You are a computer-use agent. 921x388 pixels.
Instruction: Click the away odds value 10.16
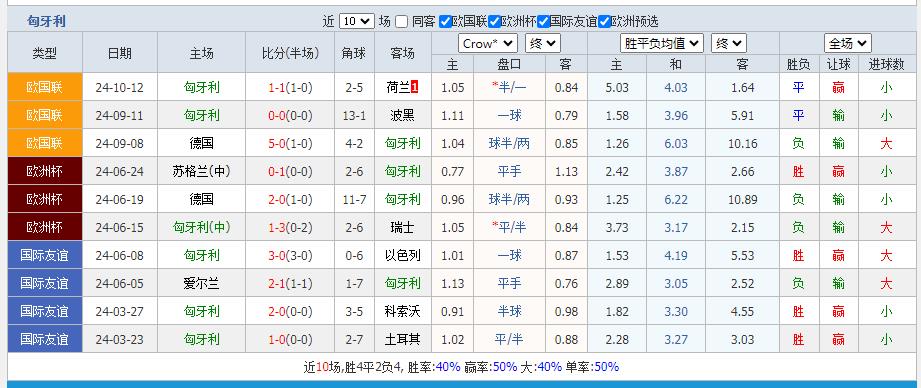click(x=742, y=144)
